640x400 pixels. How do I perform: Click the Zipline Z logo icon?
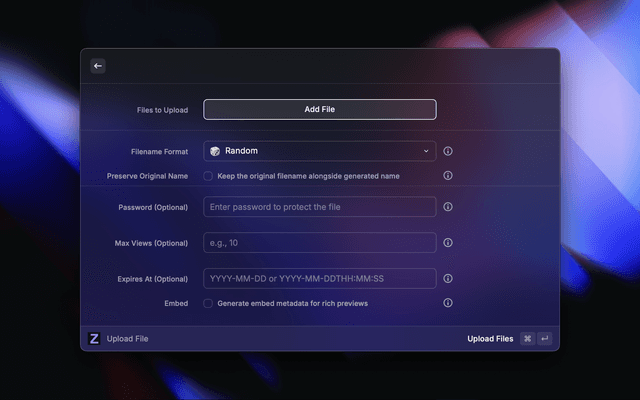coord(95,339)
